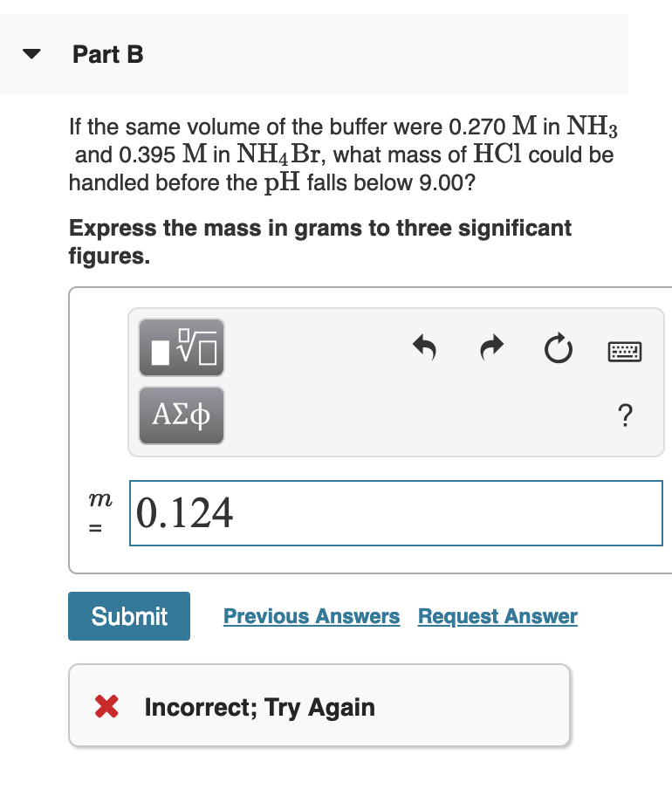This screenshot has height=789, width=672.
Task: Click the red X incorrect indicator
Action: point(106,706)
